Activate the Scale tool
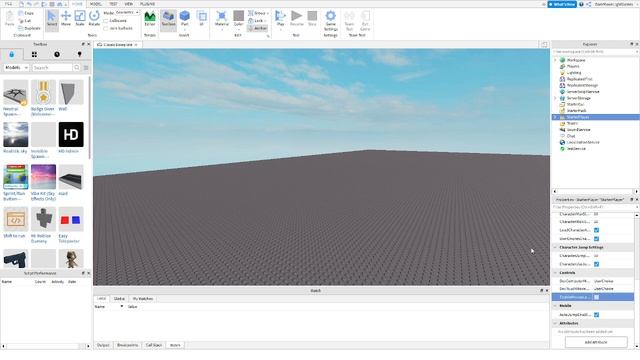Image resolution: width=640 pixels, height=360 pixels. (x=80, y=19)
